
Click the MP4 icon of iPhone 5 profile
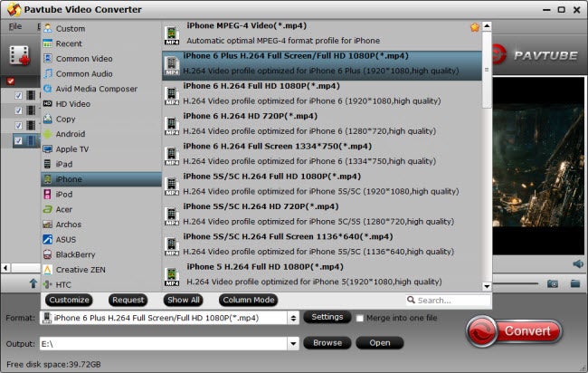coord(172,277)
